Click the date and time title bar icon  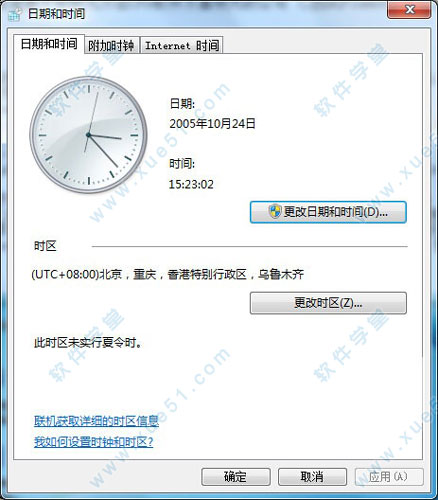tap(15, 15)
